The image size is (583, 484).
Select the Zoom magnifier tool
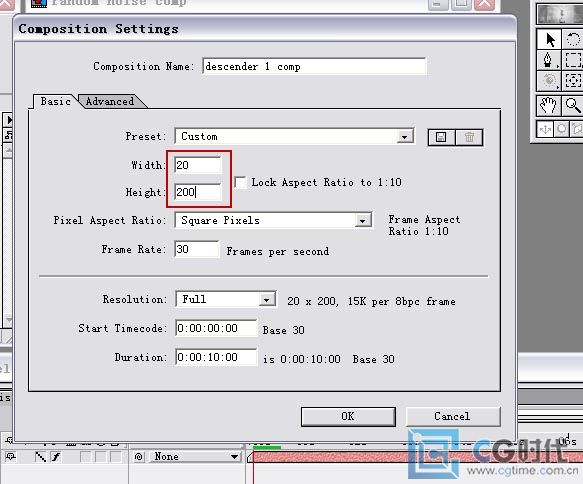pos(573,106)
